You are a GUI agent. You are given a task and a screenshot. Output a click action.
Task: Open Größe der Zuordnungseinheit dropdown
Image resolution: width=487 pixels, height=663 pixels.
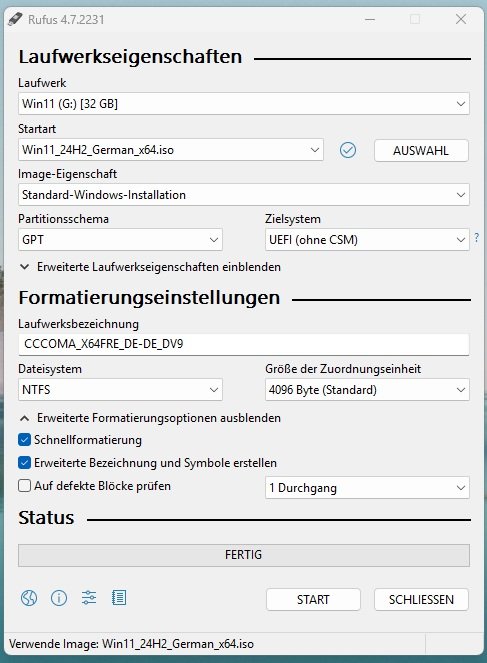(367, 389)
